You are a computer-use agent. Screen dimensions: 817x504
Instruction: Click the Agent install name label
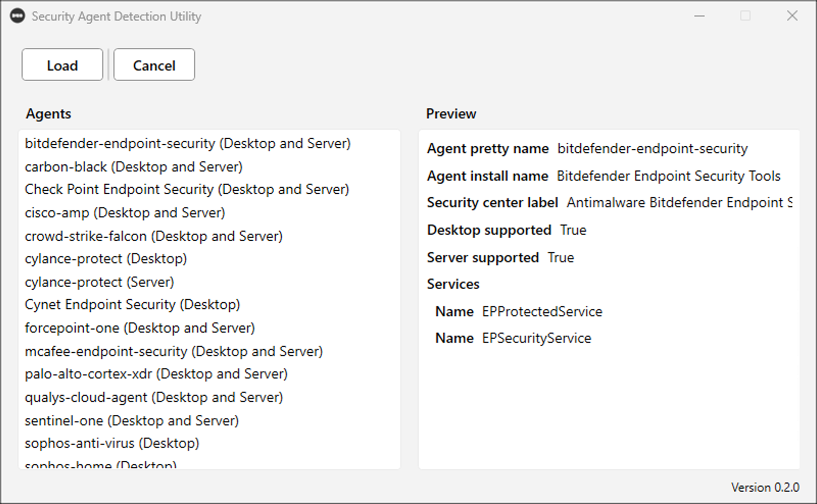(x=488, y=176)
